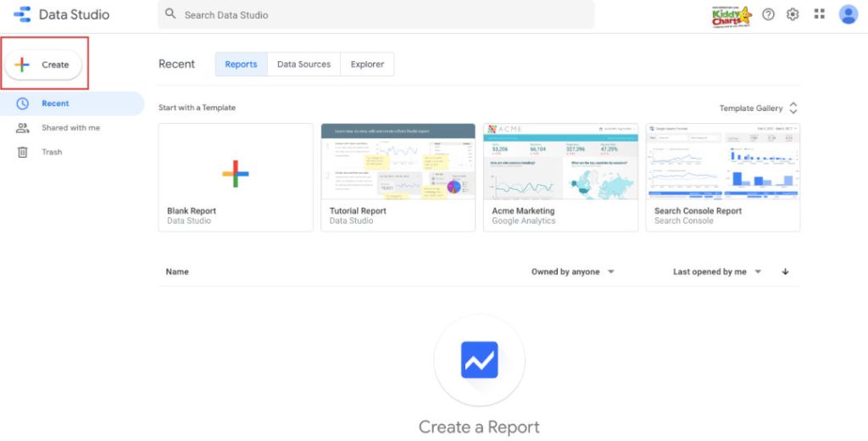
Task: Click the Recent clock icon
Action: [22, 103]
